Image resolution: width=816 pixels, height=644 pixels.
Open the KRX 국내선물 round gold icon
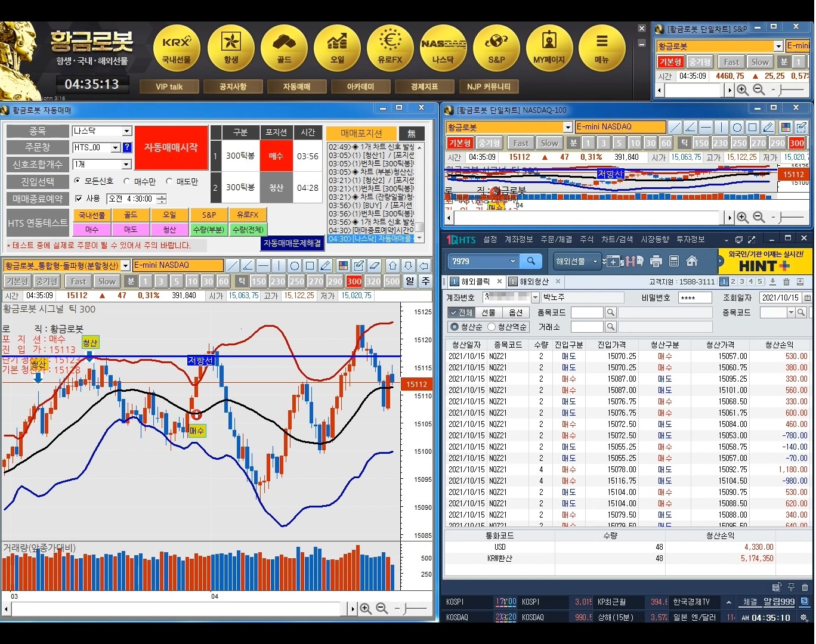(177, 49)
